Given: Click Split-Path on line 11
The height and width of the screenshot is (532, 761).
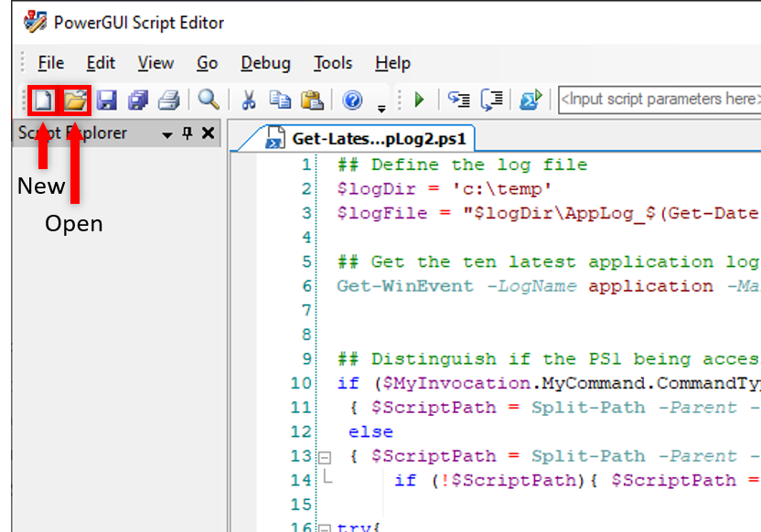Looking at the screenshot, I should tap(588, 408).
